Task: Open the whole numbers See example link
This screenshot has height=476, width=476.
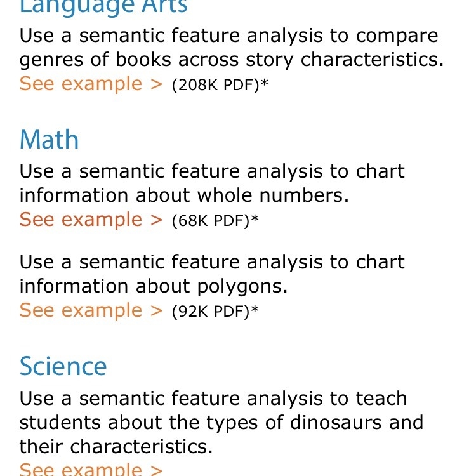Action: [91, 220]
